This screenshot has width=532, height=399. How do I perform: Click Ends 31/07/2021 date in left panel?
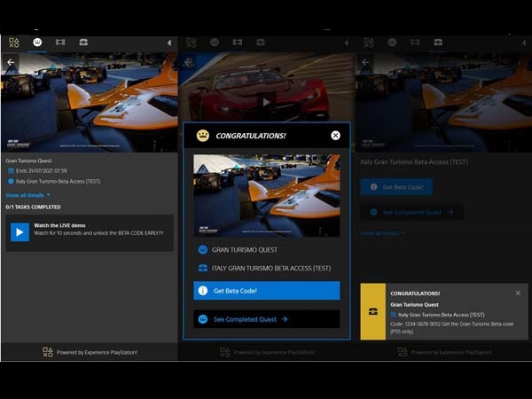(42, 170)
